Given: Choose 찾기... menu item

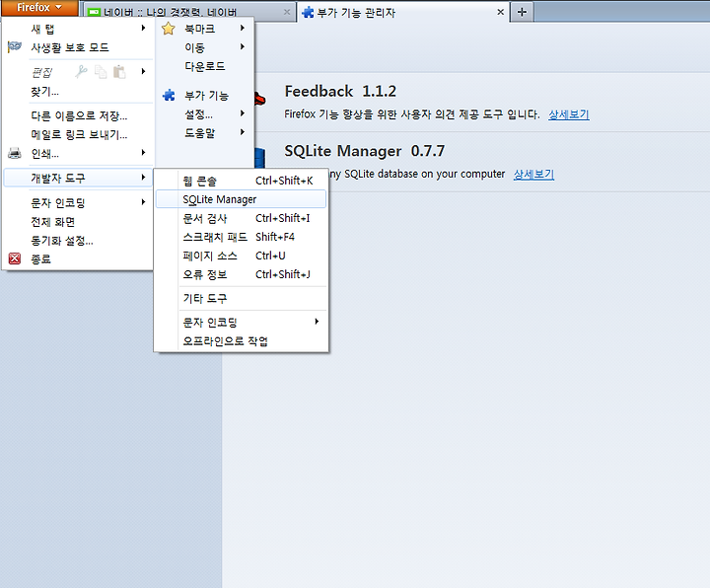Looking at the screenshot, I should [x=44, y=92].
